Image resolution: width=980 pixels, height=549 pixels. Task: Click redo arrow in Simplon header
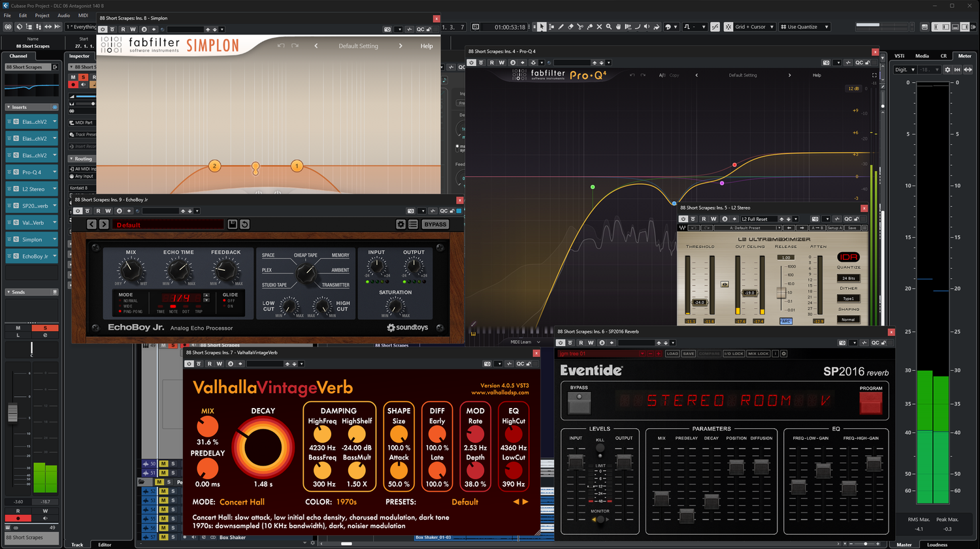(x=295, y=46)
